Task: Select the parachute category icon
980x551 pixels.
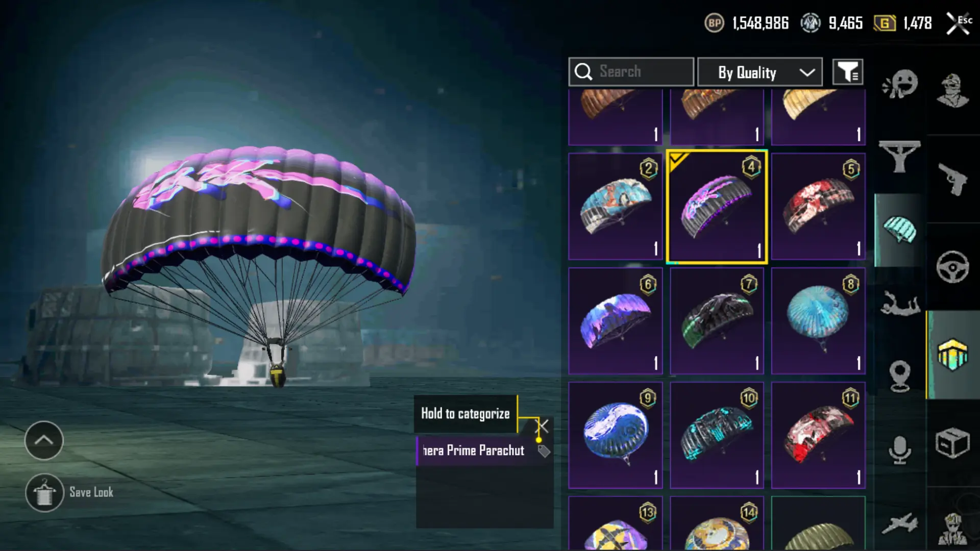Action: pyautogui.click(x=900, y=230)
